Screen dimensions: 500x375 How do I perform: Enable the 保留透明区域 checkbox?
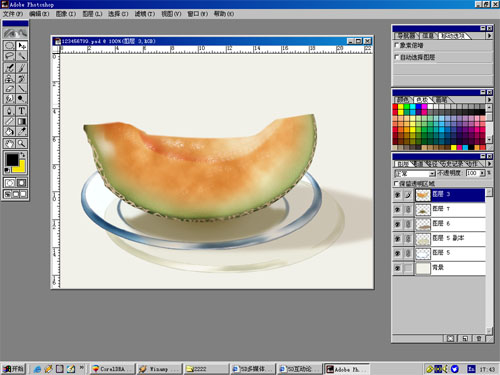[x=396, y=183]
